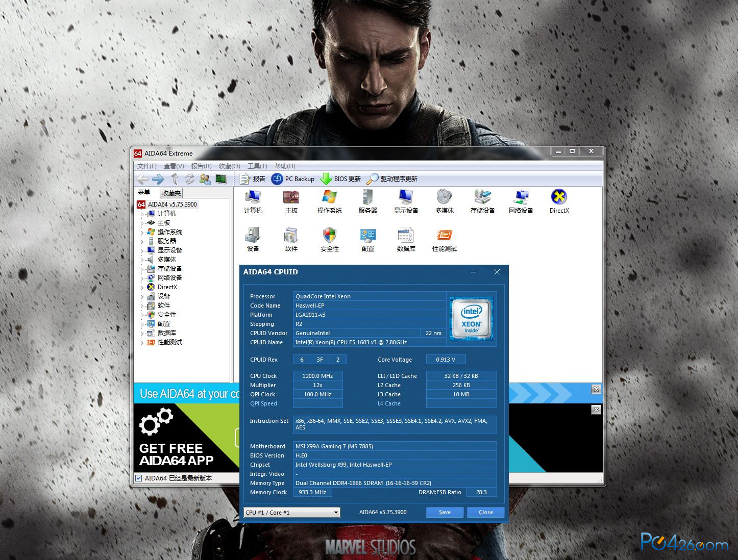The width and height of the screenshot is (738, 560).
Task: Open the 网络设备 network icon in main pane
Action: [x=521, y=201]
